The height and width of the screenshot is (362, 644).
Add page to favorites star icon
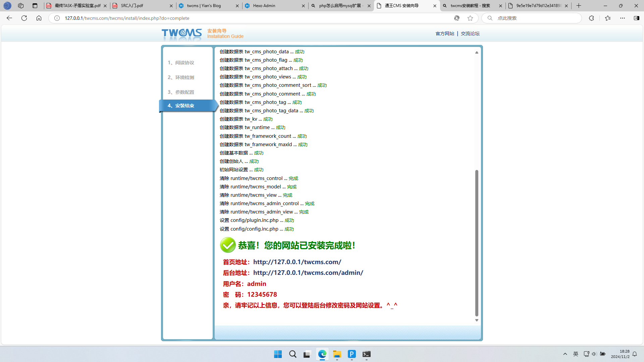click(470, 18)
